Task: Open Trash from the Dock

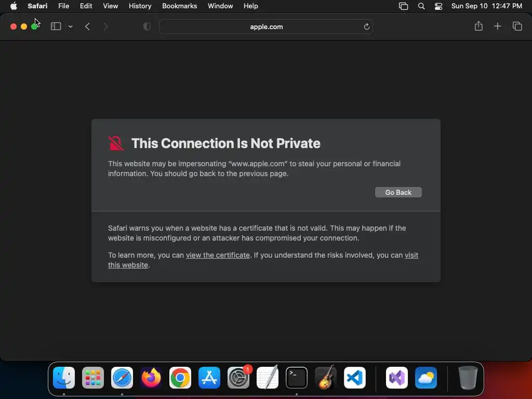Action: (468, 378)
